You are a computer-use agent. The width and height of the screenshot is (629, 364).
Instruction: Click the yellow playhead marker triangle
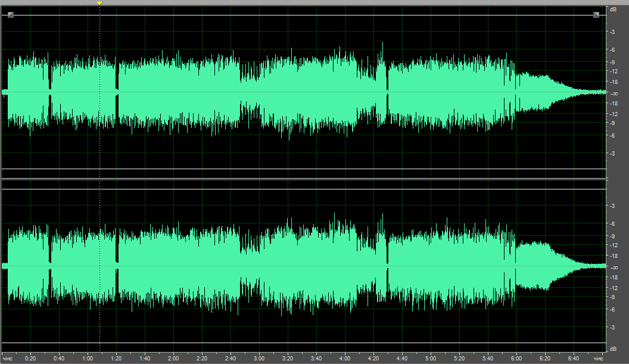(99, 3)
